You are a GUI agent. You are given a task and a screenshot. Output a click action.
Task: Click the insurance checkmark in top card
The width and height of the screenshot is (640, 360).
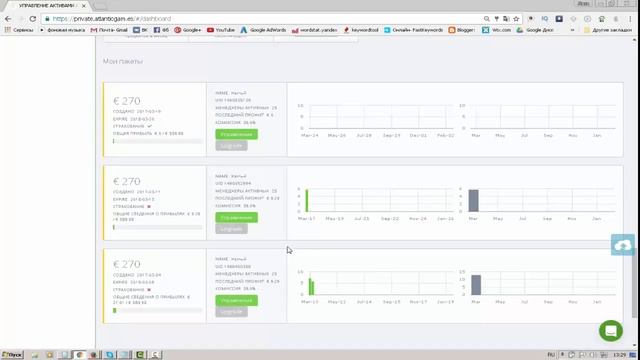click(x=149, y=126)
